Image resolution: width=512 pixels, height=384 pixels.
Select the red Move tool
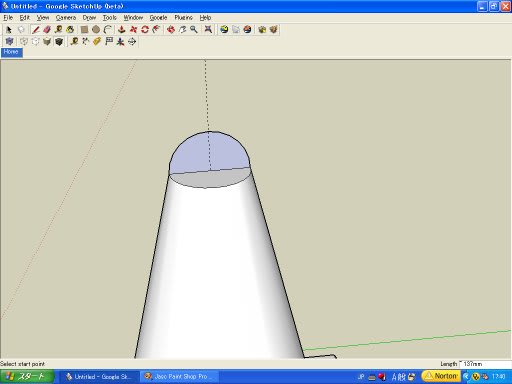tap(133, 30)
